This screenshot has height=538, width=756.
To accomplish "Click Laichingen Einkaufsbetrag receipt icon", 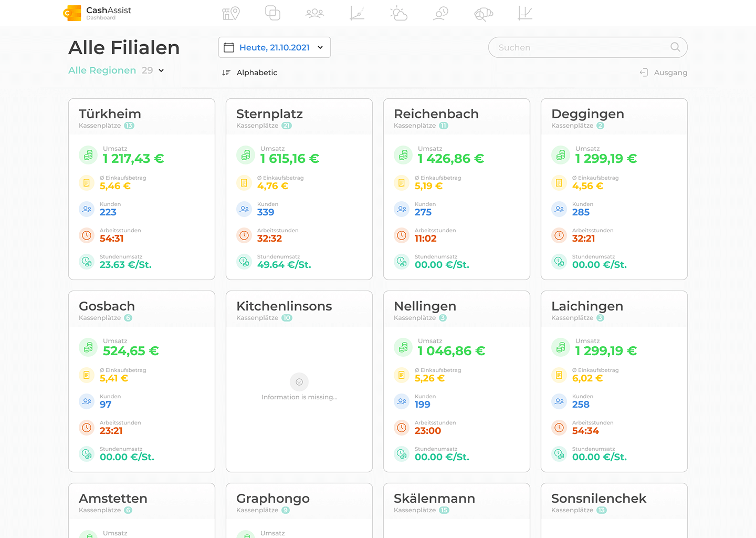I will (x=559, y=375).
